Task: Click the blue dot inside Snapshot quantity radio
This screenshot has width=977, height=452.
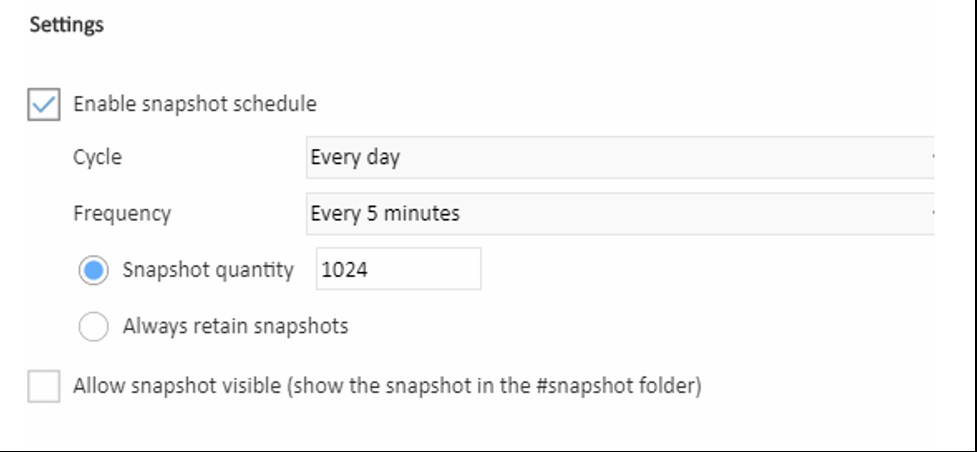Action: click(x=94, y=270)
